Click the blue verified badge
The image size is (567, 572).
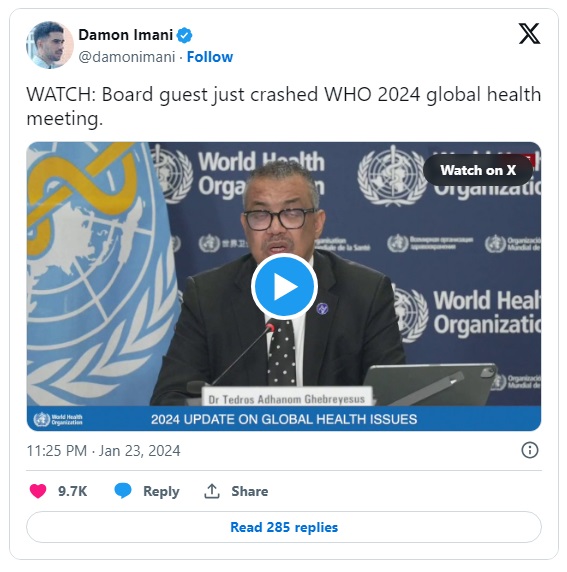pyautogui.click(x=184, y=35)
